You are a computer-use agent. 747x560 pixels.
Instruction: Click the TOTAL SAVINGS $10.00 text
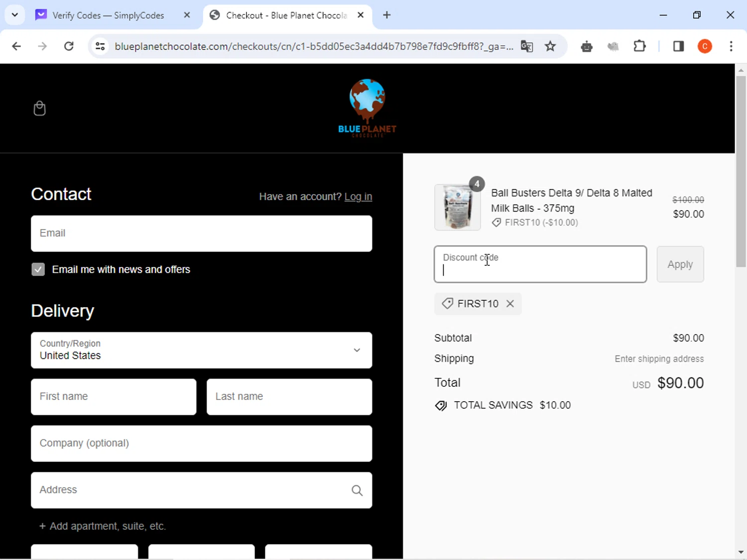tap(512, 405)
